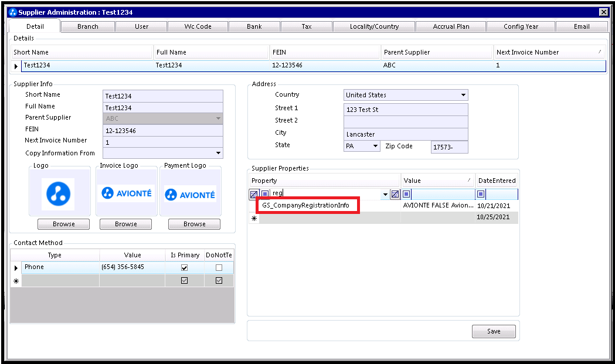Expand the Property filter dropdown arrow
Screen dimensions: 615x364
[x=385, y=194]
